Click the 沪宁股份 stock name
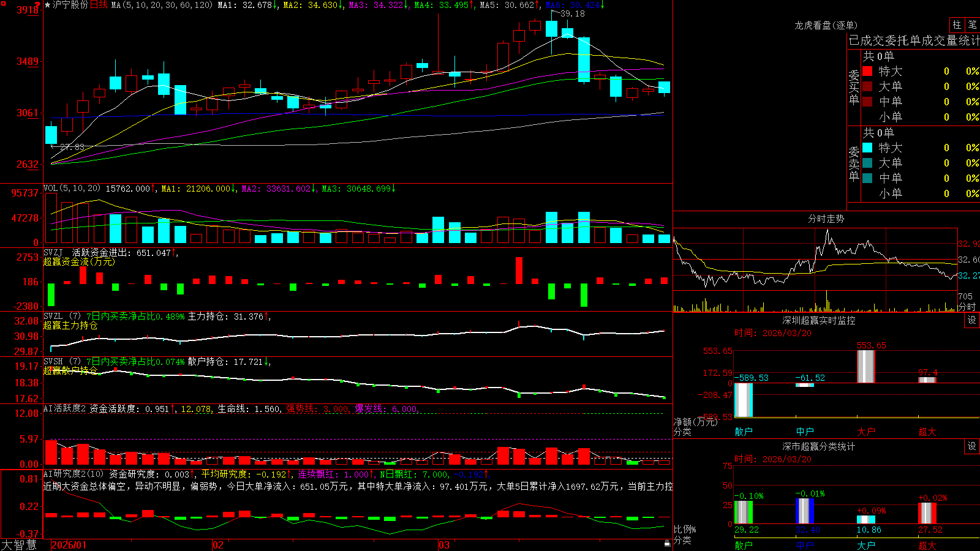The height and width of the screenshot is (551, 980). 70,5
